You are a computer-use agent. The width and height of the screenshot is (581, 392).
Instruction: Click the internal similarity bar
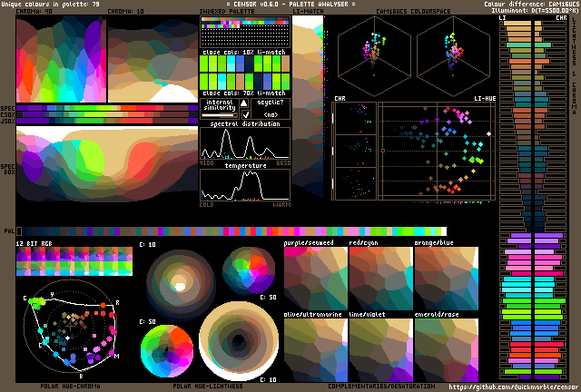click(218, 114)
